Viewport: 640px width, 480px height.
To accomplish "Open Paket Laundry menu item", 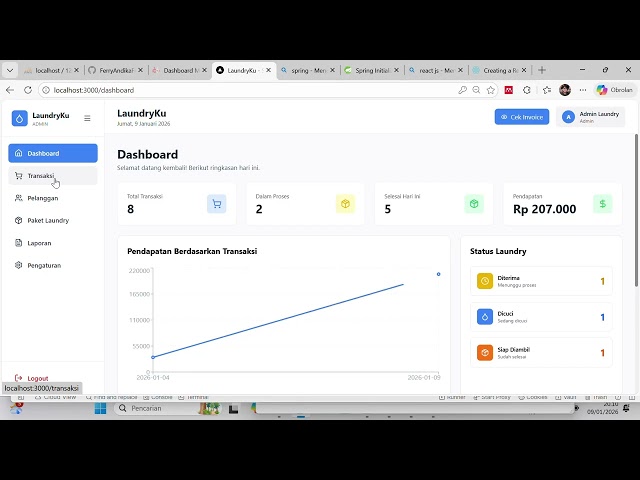I will (53, 220).
